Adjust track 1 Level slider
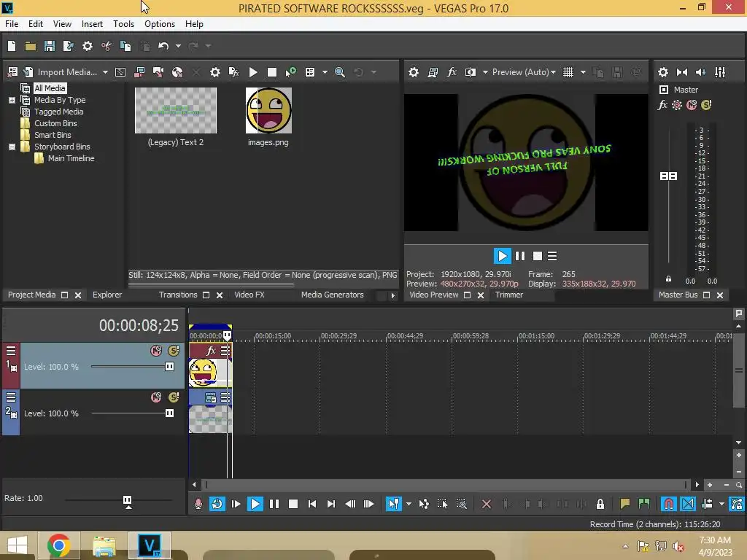747x560 pixels. tap(169, 366)
